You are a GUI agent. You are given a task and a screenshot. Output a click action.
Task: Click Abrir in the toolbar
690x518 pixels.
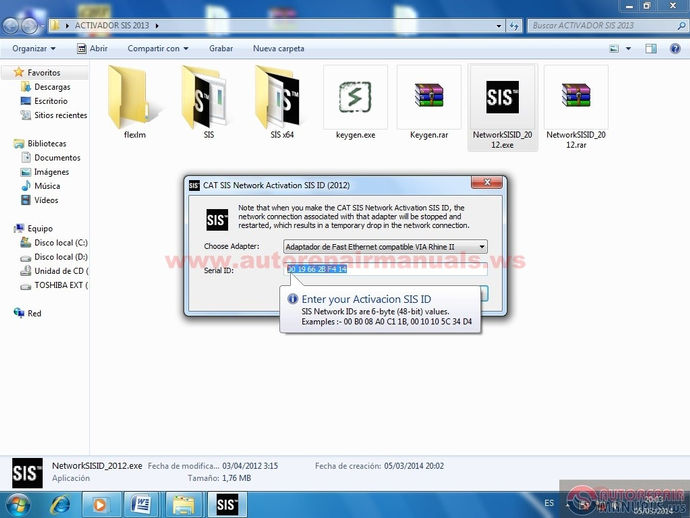(x=92, y=48)
